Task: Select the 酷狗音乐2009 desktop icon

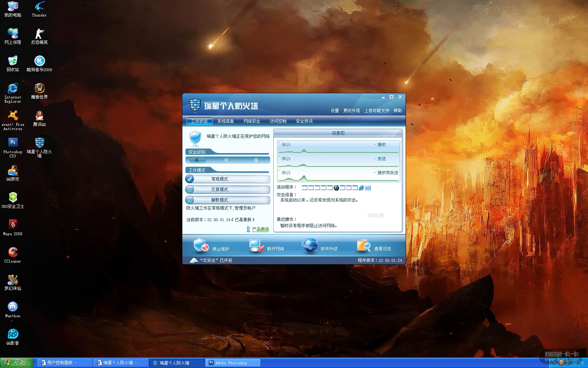Action: [39, 64]
